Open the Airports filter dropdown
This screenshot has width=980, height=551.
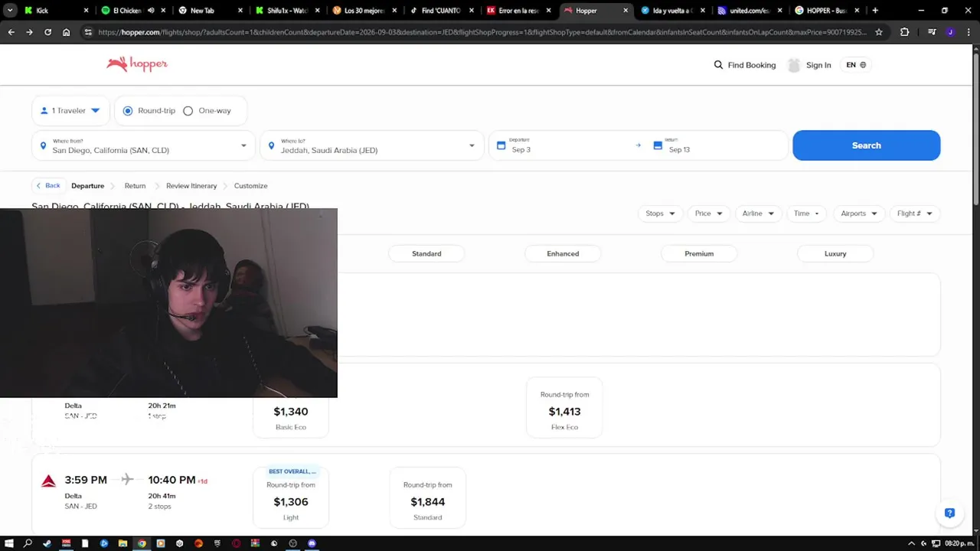coord(858,214)
